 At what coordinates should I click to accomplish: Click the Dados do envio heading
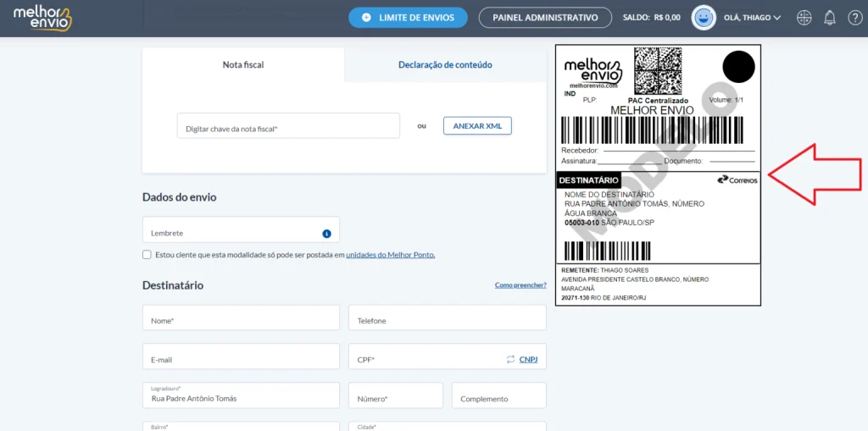point(180,197)
